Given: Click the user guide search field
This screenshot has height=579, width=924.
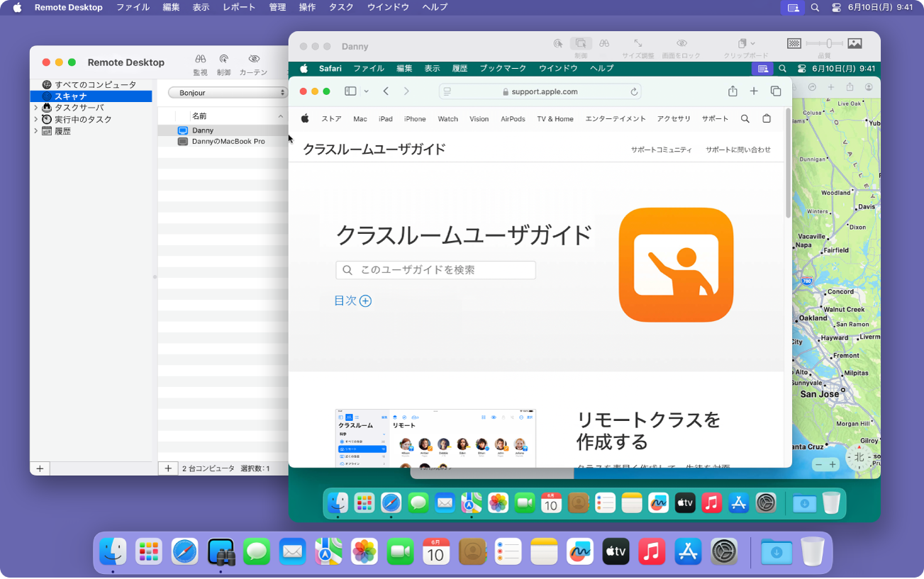Looking at the screenshot, I should tap(435, 270).
